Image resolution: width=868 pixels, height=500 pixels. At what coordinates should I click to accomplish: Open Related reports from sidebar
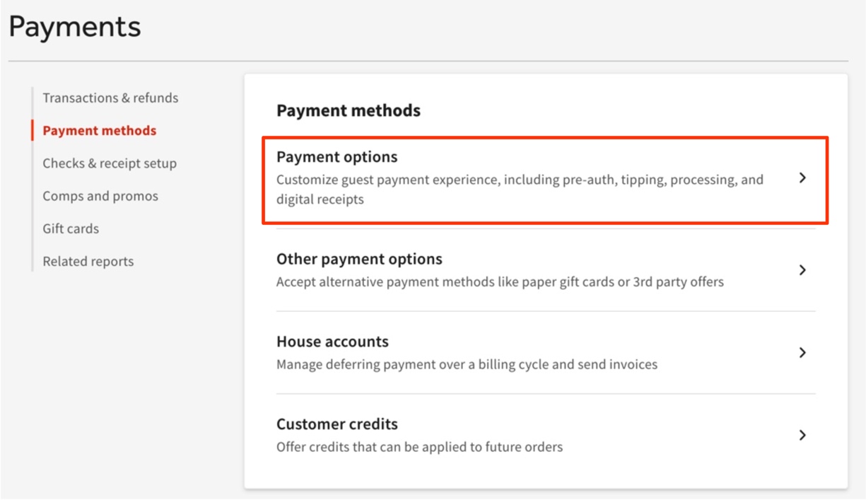pos(88,262)
